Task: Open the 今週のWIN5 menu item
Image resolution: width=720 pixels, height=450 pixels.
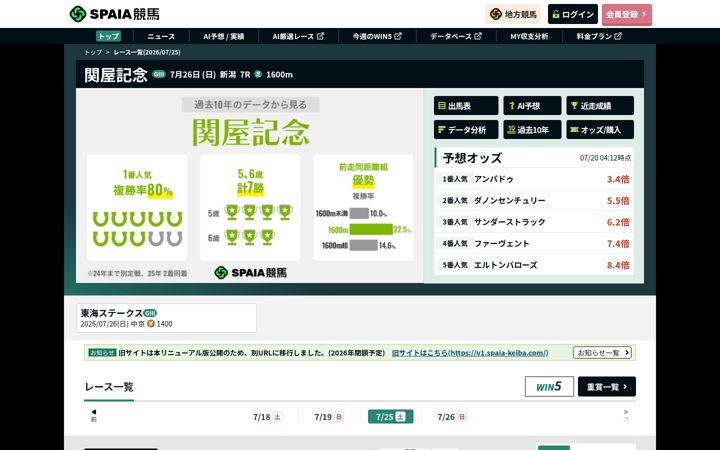Action: 377,36
